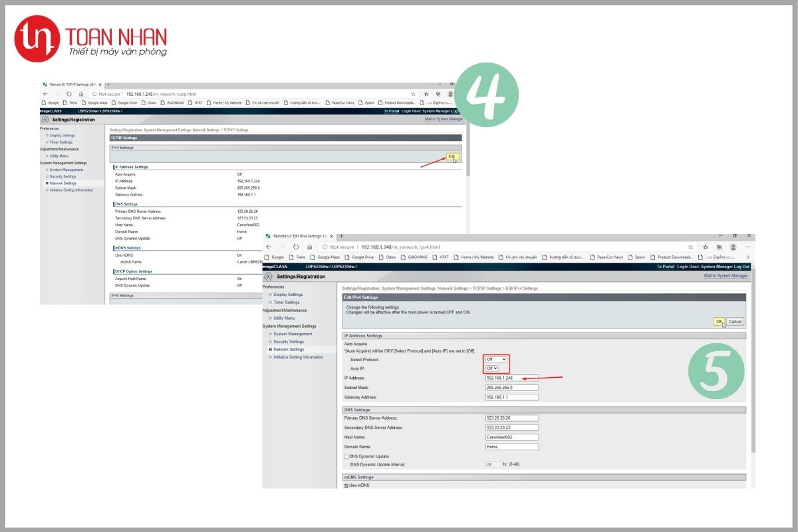Open Display Settings in back window sidebar
The image size is (798, 532).
coord(62,135)
